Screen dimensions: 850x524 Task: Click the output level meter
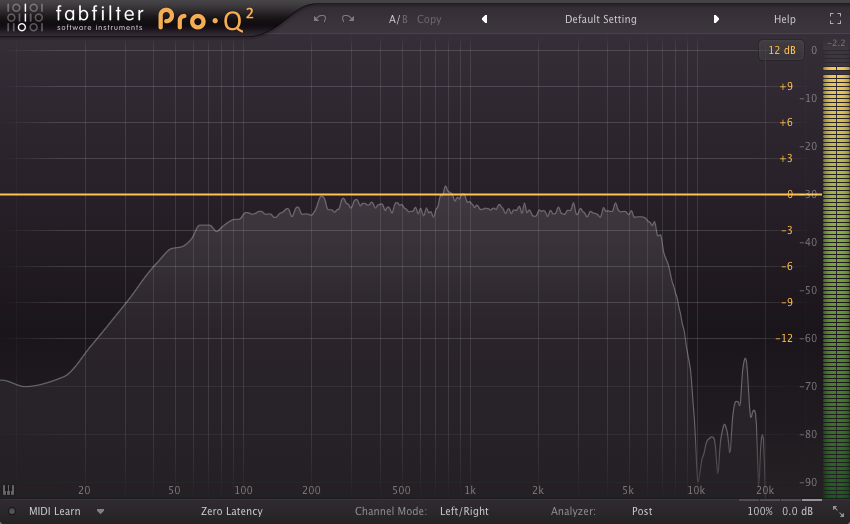[836, 282]
